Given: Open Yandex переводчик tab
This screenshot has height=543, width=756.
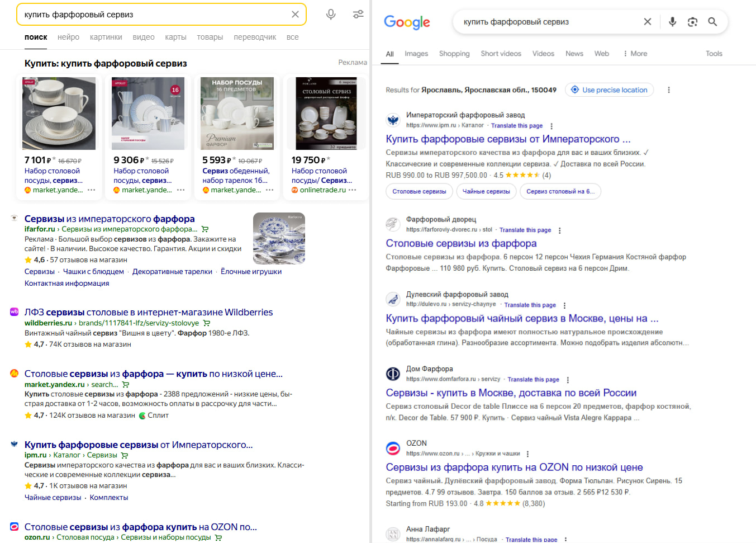Looking at the screenshot, I should tap(255, 37).
